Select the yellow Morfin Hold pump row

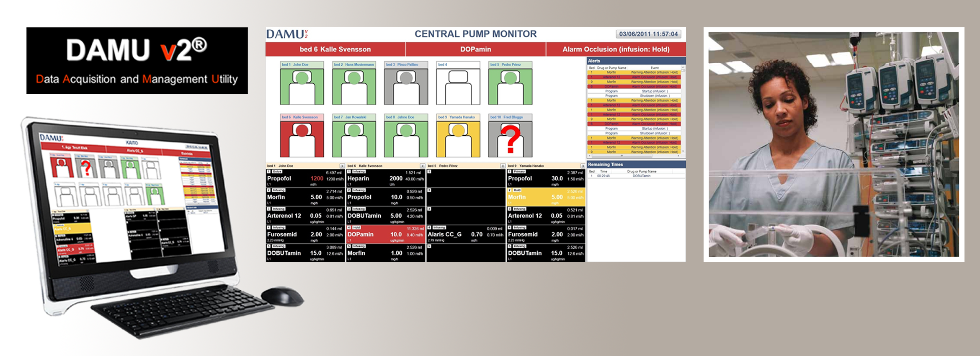(545, 197)
